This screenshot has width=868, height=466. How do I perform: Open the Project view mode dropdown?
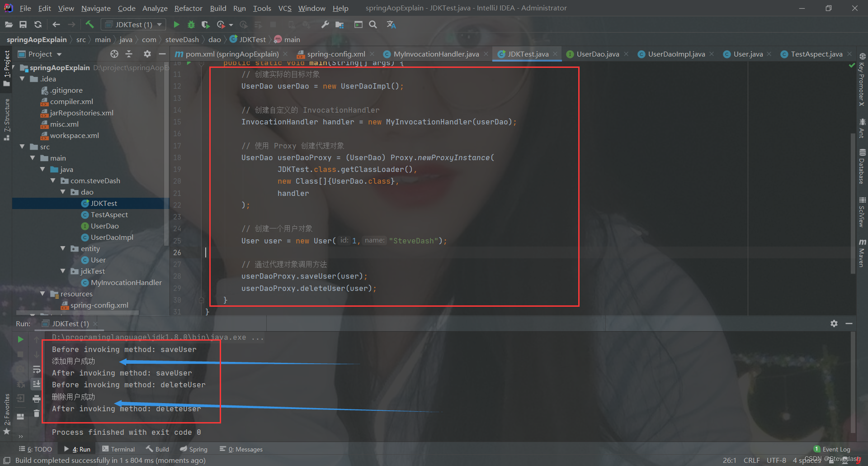pyautogui.click(x=40, y=54)
